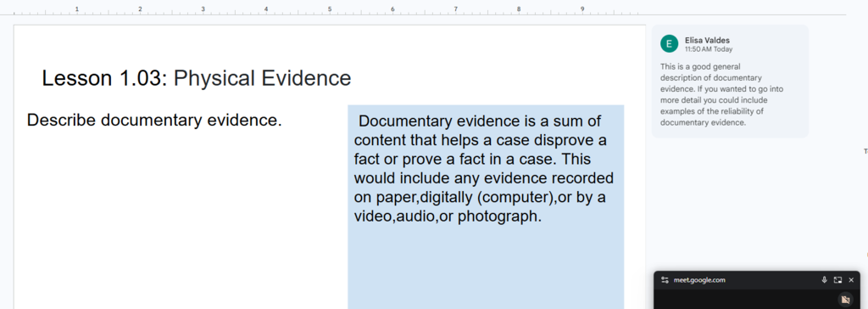The image size is (868, 309).
Task: Close the meet.google.com picture-in-picture window
Action: [x=851, y=280]
